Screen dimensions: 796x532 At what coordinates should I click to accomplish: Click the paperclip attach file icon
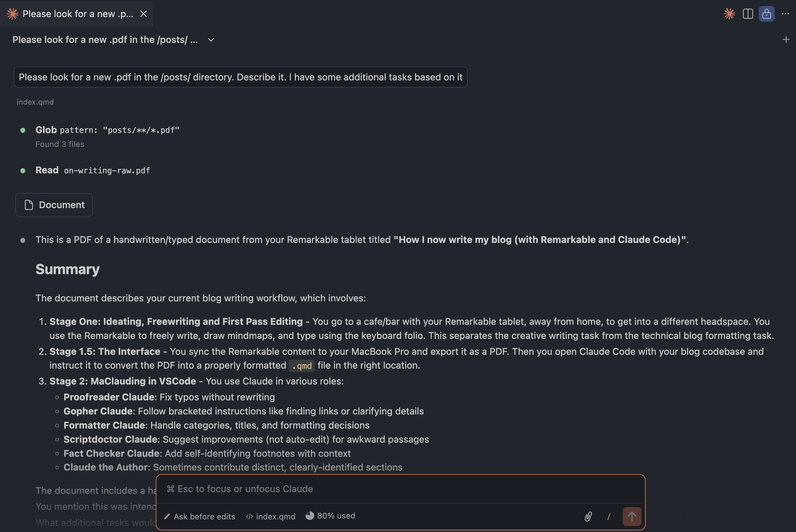click(x=588, y=516)
